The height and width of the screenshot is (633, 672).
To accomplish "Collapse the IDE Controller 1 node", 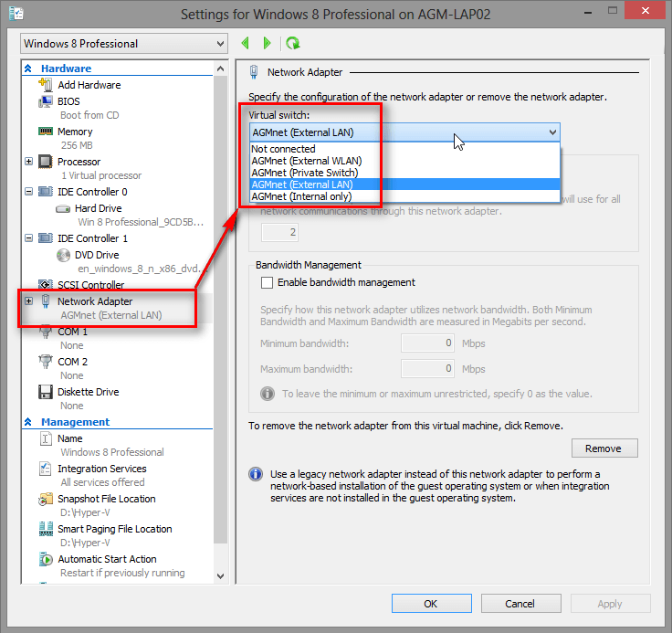I will 28,238.
